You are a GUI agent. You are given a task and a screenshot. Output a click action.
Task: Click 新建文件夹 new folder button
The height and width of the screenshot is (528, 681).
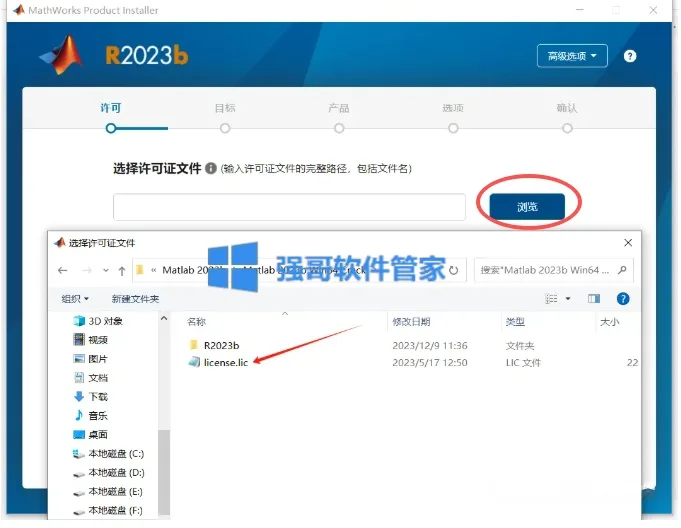tap(135, 299)
